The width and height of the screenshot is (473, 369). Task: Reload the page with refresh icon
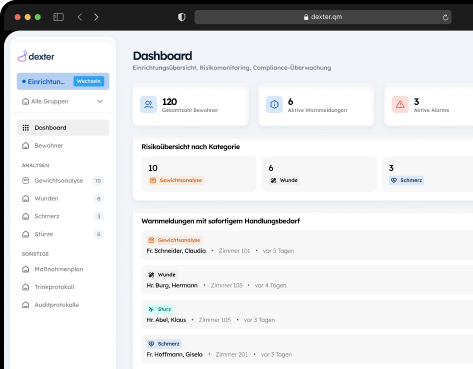click(x=445, y=17)
